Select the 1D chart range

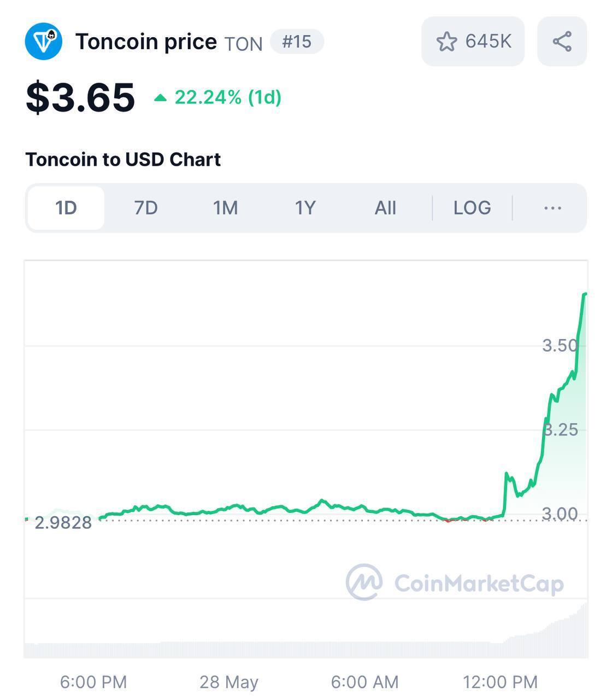[x=66, y=208]
